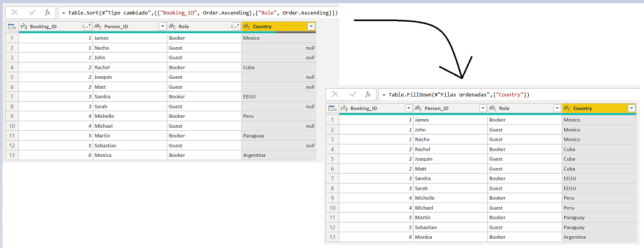This screenshot has width=644, height=248.
Task: Click Mexico cell in John's row, filled-down table
Action: 599,130
